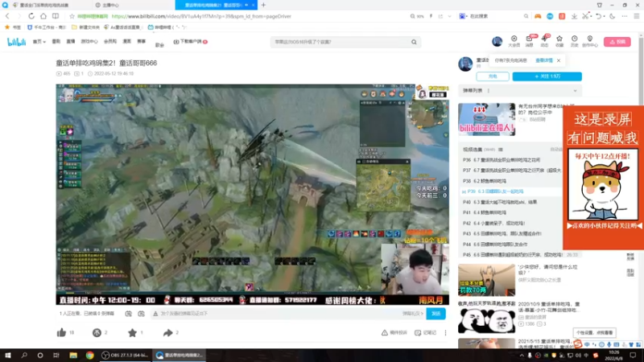Go back using browser back arrow
The image size is (644, 362).
(7, 16)
